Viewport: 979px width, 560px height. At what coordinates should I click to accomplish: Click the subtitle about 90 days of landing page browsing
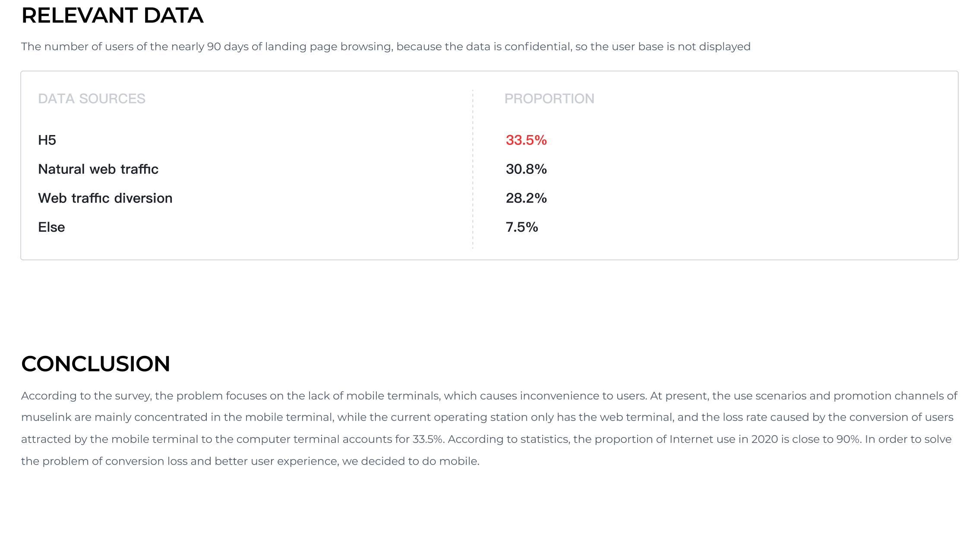coord(386,47)
